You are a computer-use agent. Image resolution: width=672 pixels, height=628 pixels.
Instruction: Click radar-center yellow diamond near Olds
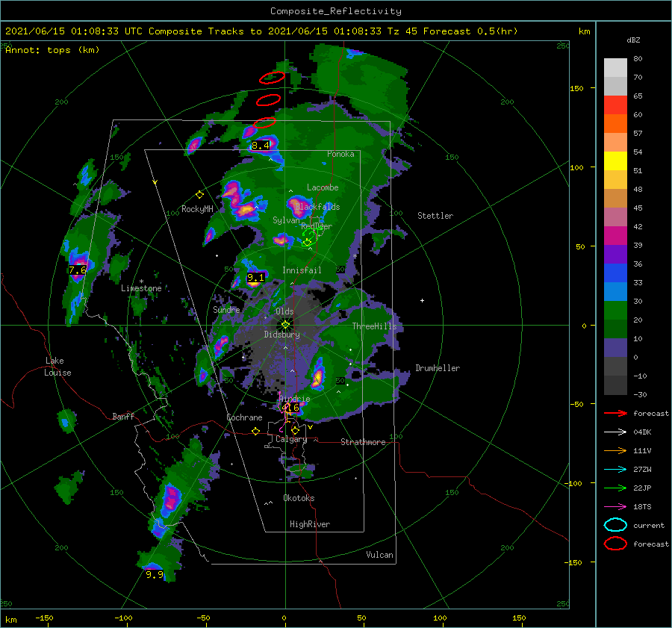(x=285, y=325)
